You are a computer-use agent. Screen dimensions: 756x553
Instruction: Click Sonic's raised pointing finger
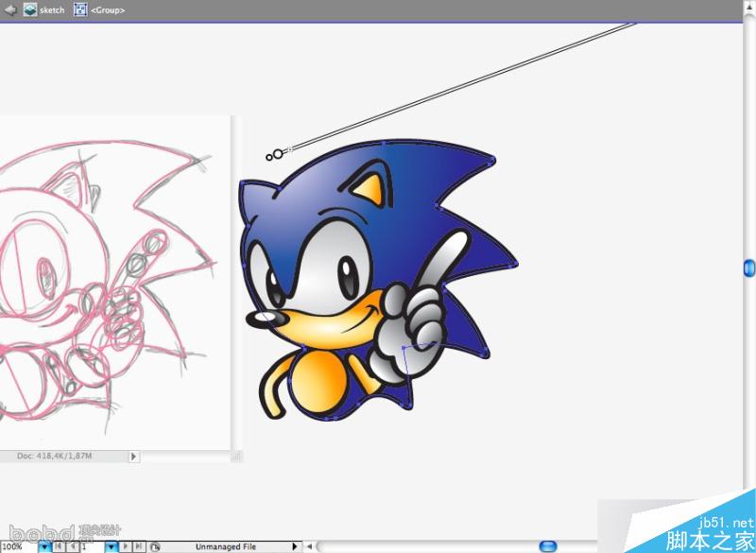pyautogui.click(x=443, y=257)
